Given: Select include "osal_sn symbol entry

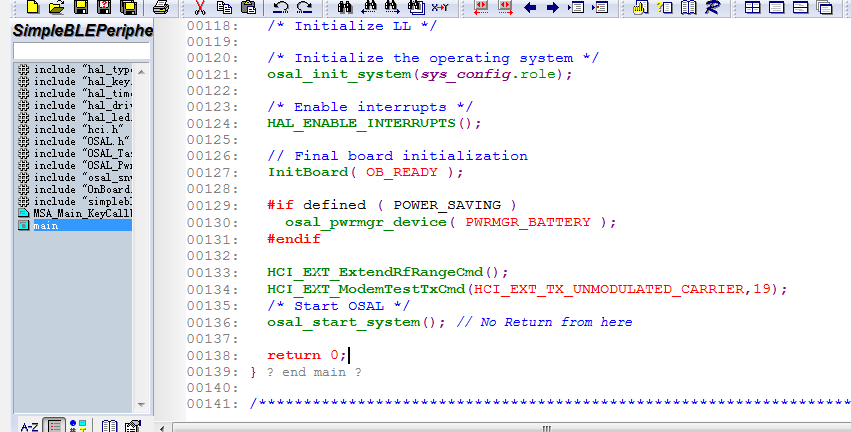Looking at the screenshot, I should click(x=73, y=177).
